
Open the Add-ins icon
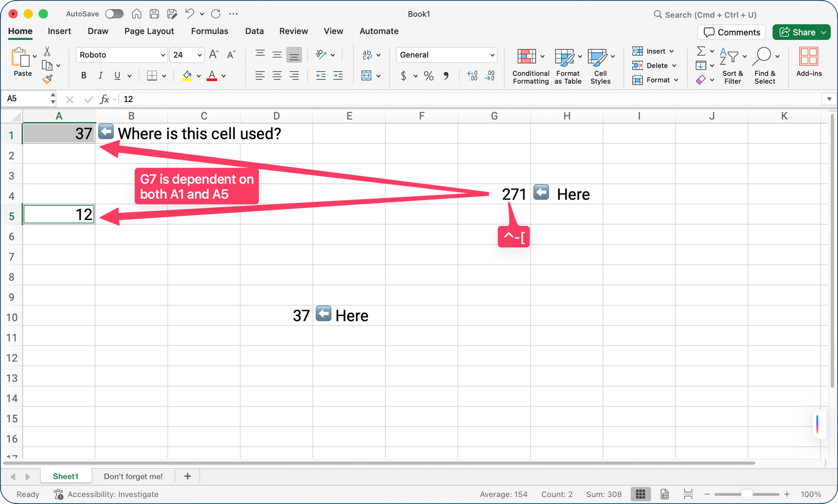pos(809,57)
